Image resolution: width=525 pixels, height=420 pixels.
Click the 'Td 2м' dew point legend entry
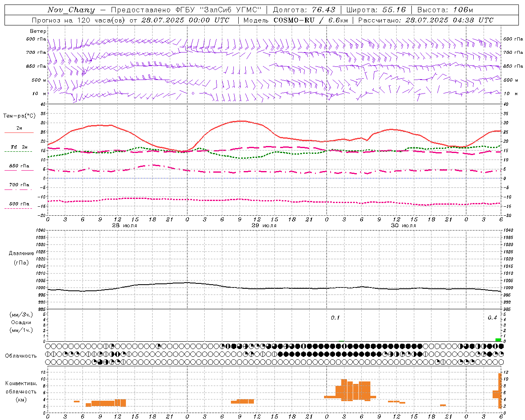coord(19,147)
